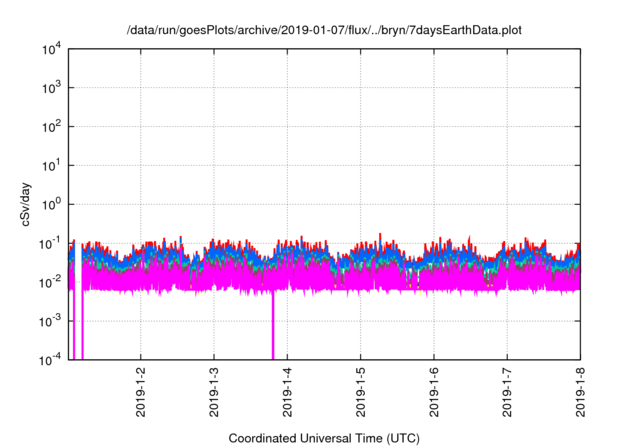Click the magenta dropout spike before 2019-1-4

(273, 326)
